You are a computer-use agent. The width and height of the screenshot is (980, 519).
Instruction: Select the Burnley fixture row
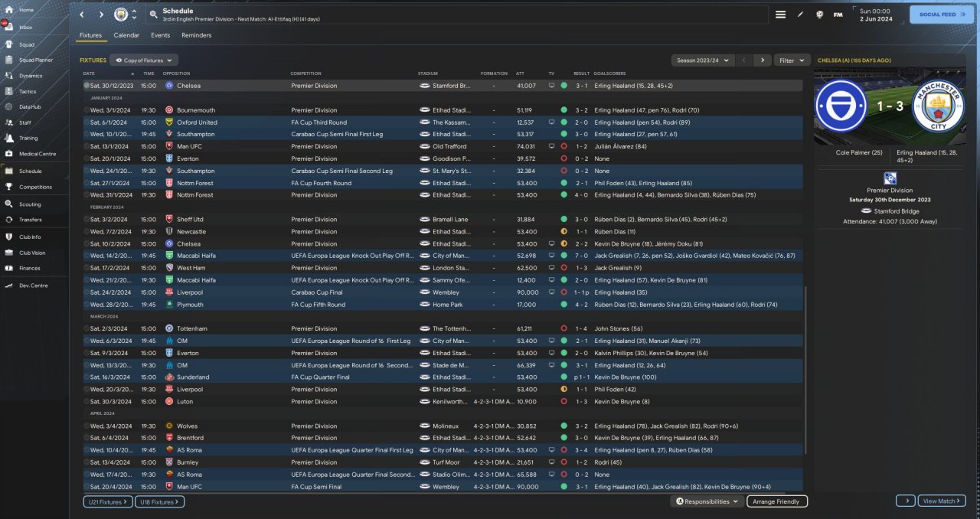pyautogui.click(x=443, y=462)
